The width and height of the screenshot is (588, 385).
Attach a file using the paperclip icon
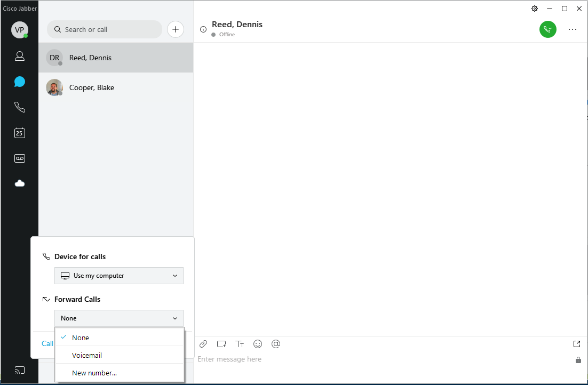pyautogui.click(x=203, y=344)
